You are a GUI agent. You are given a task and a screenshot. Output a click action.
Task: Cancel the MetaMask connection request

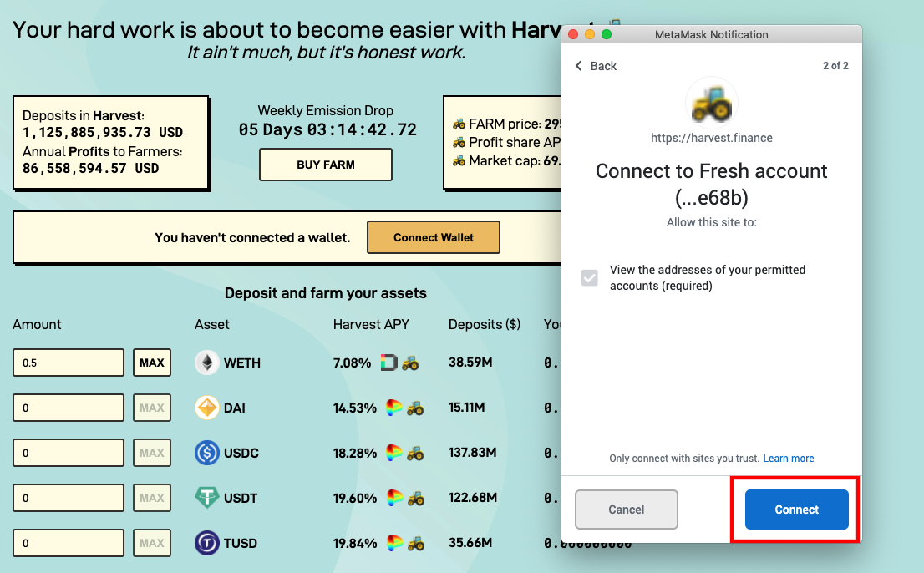click(627, 510)
